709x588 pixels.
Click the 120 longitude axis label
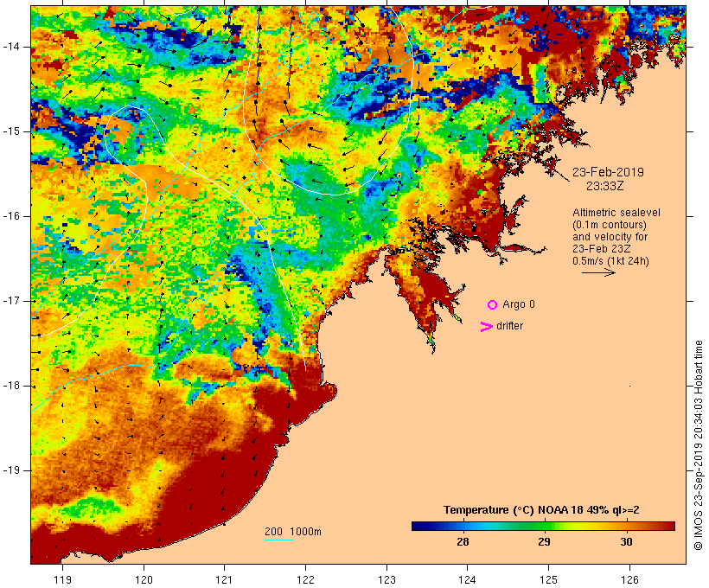(144, 580)
